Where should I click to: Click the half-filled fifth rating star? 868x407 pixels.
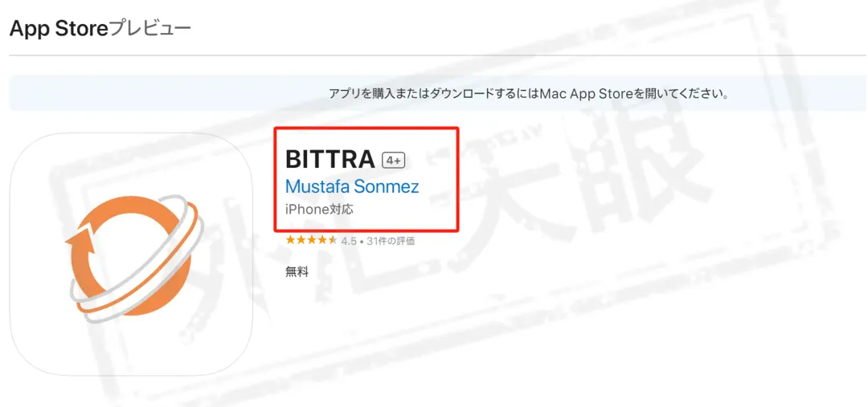[332, 241]
